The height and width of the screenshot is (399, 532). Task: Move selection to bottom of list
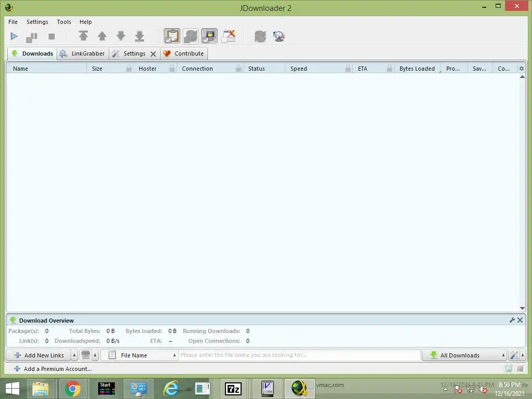coord(139,36)
